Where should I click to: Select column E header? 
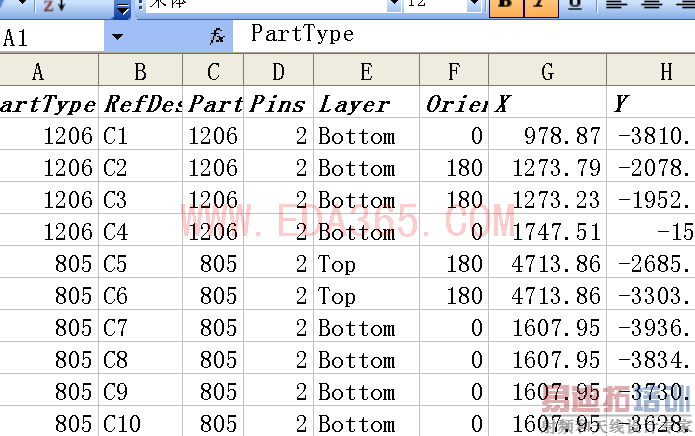[x=366, y=71]
